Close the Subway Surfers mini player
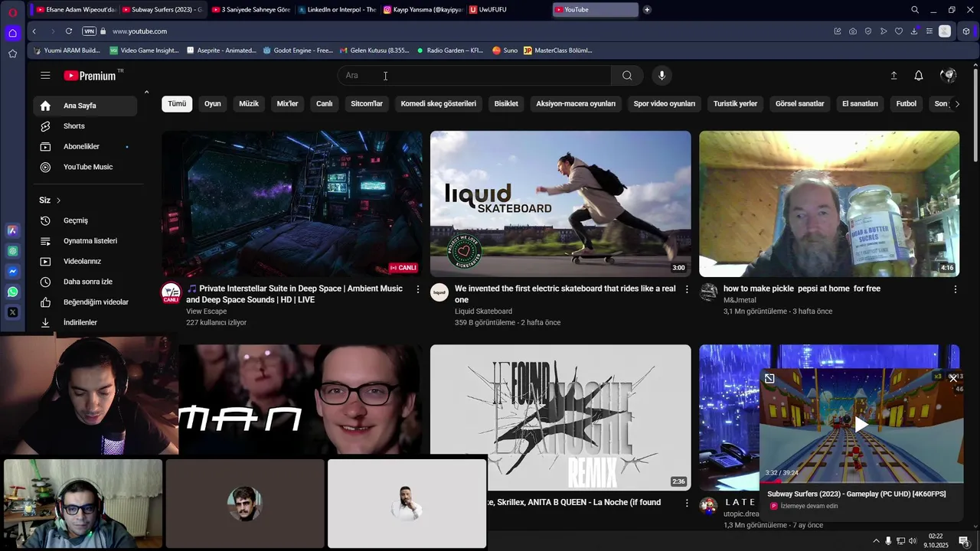Viewport: 980px width, 551px height. (953, 378)
